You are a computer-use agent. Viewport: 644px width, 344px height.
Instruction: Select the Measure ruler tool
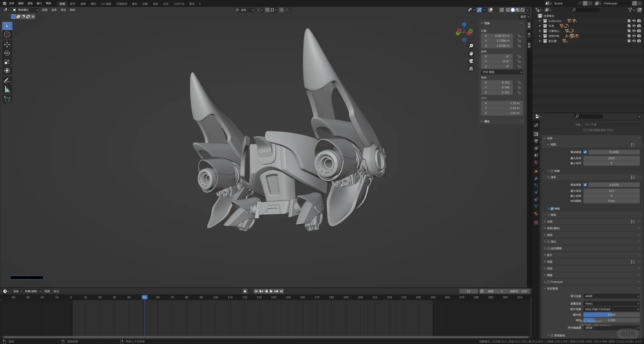point(7,90)
